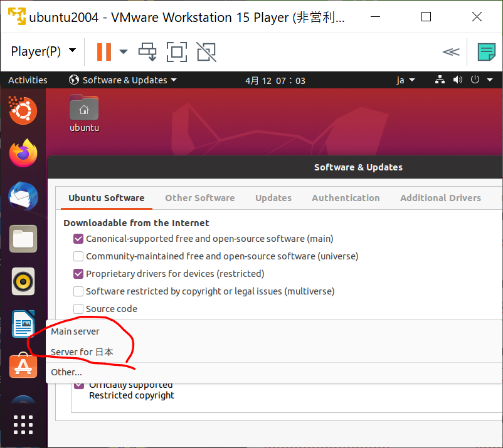Enter full screen mode
The height and width of the screenshot is (448, 503).
tap(177, 51)
